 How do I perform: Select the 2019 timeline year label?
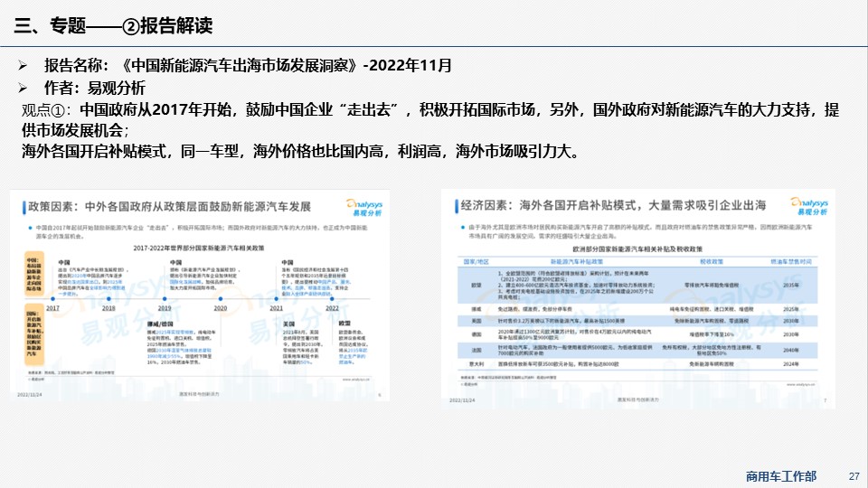pyautogui.click(x=165, y=308)
